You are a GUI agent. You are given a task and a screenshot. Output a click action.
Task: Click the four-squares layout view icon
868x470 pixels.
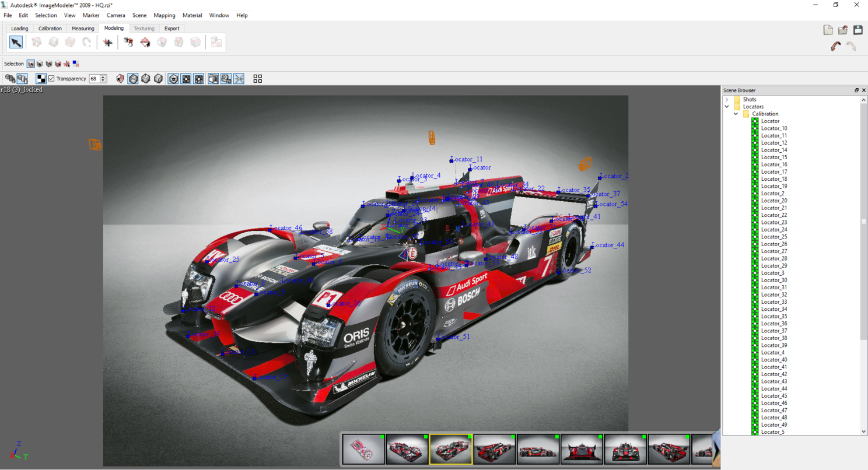point(257,79)
